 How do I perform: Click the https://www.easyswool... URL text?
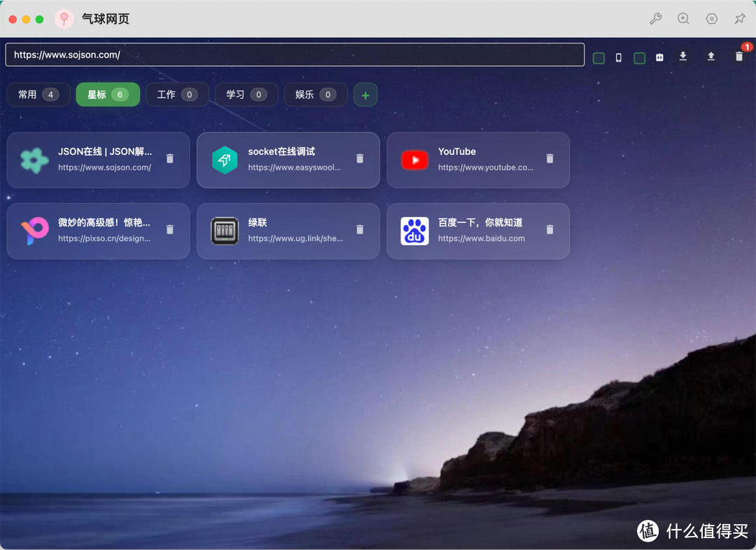point(294,167)
